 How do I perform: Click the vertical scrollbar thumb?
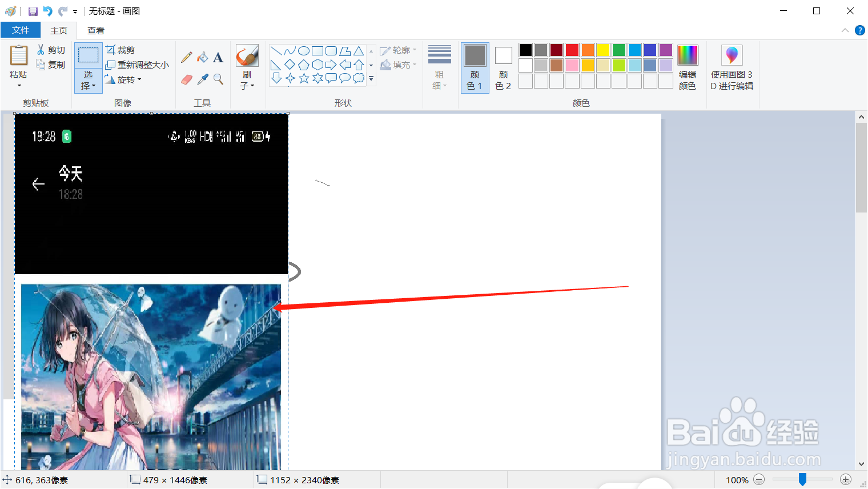[x=861, y=167]
